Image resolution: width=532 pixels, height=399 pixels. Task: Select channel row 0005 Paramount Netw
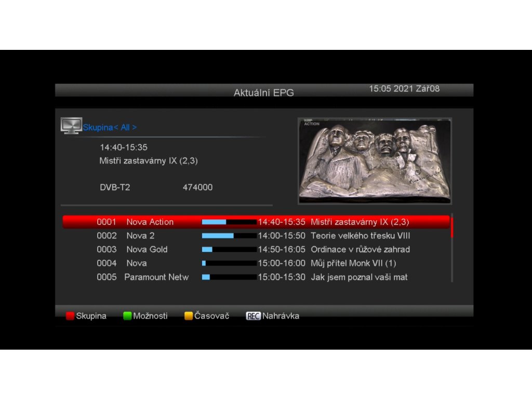[x=256, y=277]
